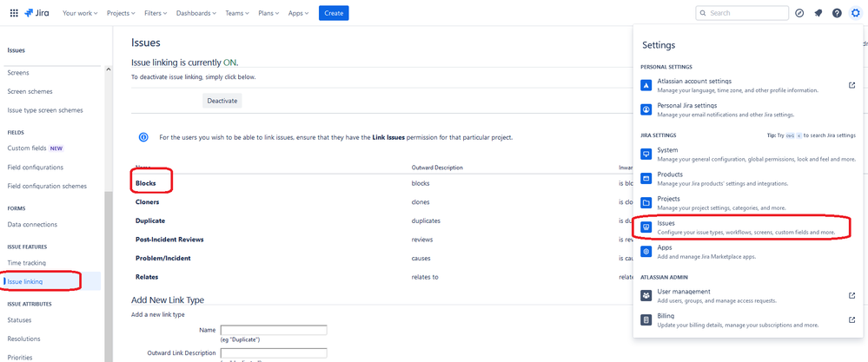Click the link type Name input

(274, 330)
